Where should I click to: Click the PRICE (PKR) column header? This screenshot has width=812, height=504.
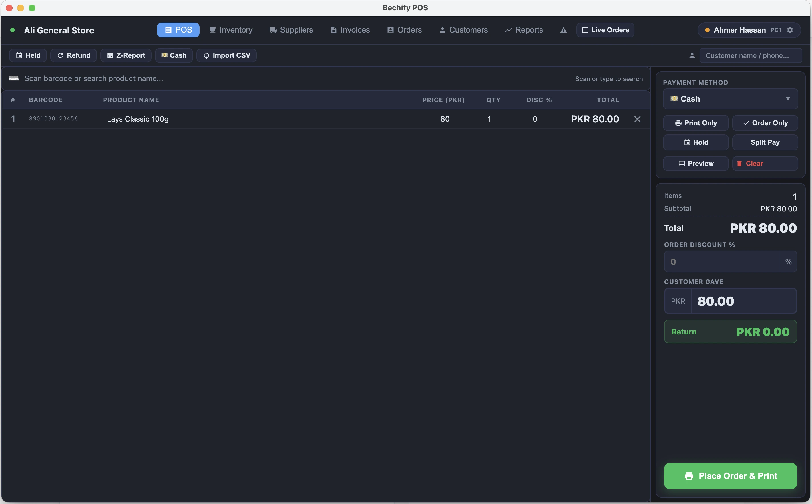coord(443,100)
